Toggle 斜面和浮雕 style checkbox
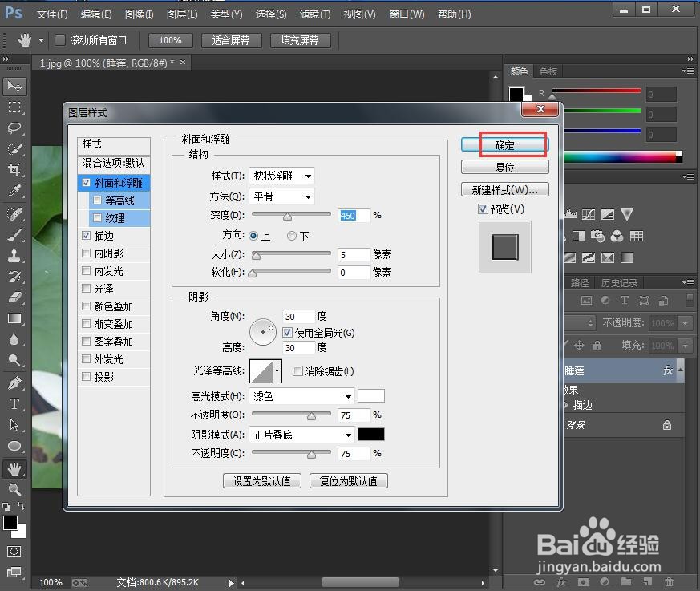The image size is (700, 591). click(86, 183)
